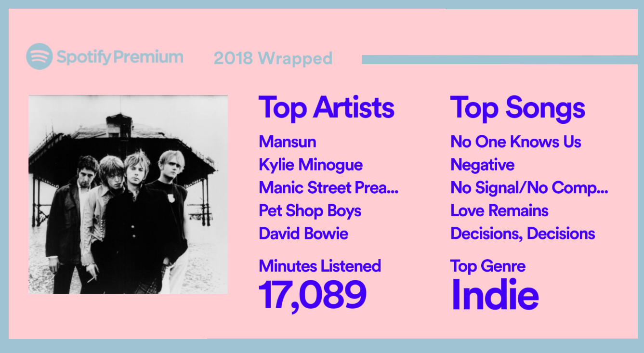Choose Pet Shop Boys from the artists list

coord(310,210)
